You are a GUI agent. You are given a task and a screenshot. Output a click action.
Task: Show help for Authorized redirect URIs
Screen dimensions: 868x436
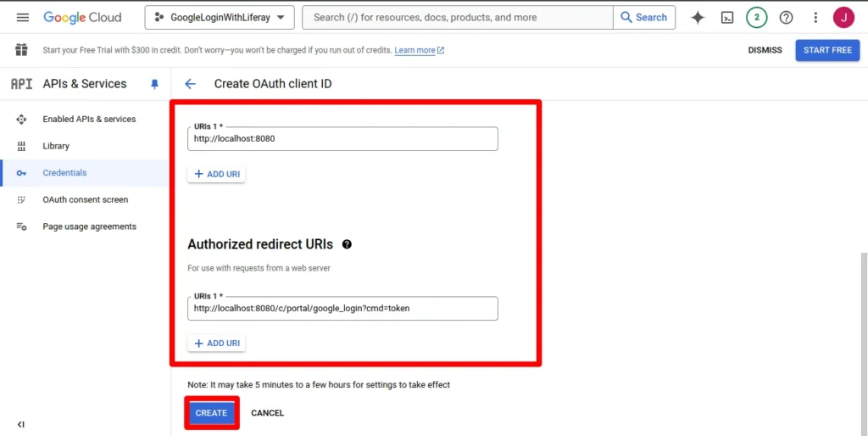(347, 244)
